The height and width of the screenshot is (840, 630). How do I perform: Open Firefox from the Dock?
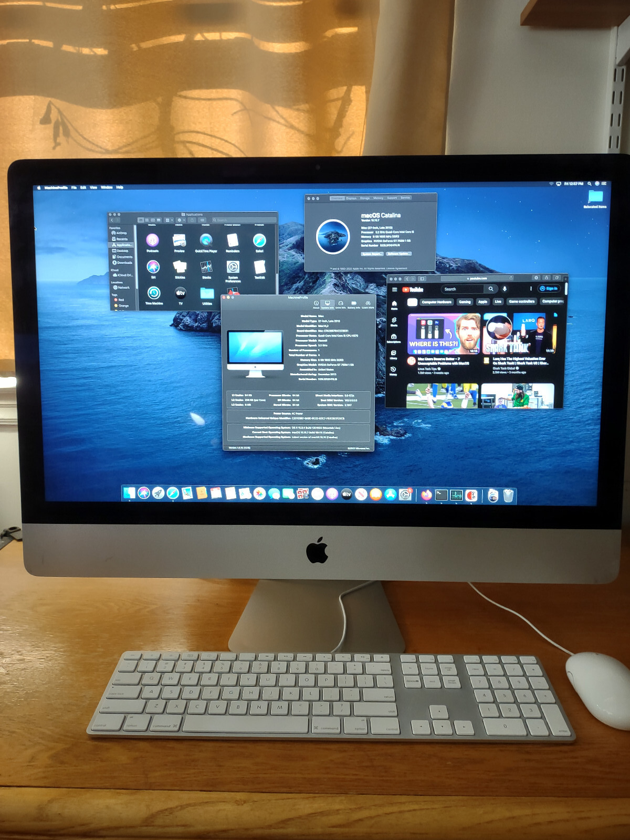(x=426, y=495)
